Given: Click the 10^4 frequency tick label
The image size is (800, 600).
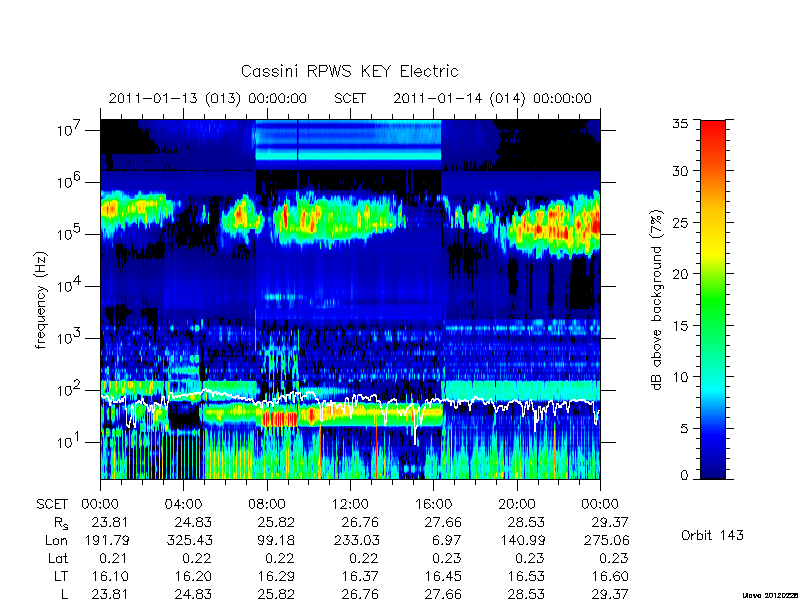Looking at the screenshot, I should (x=70, y=285).
